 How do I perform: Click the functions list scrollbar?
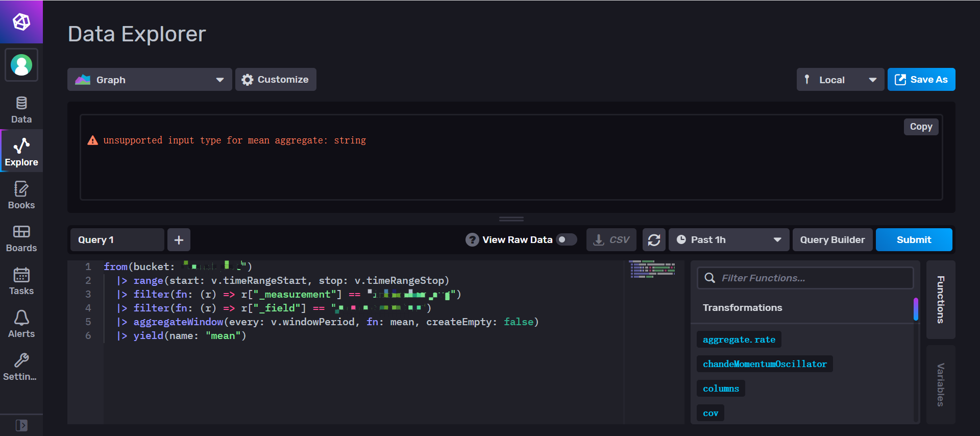pyautogui.click(x=916, y=309)
